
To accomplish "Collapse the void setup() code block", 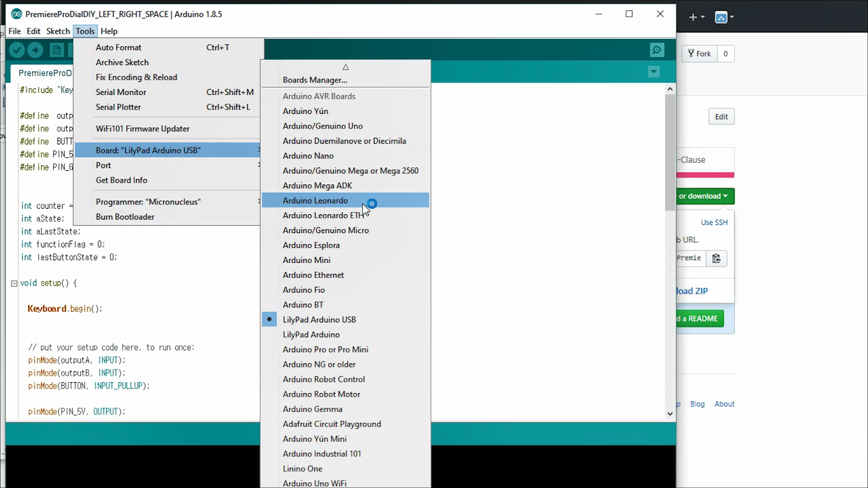I will (x=14, y=283).
